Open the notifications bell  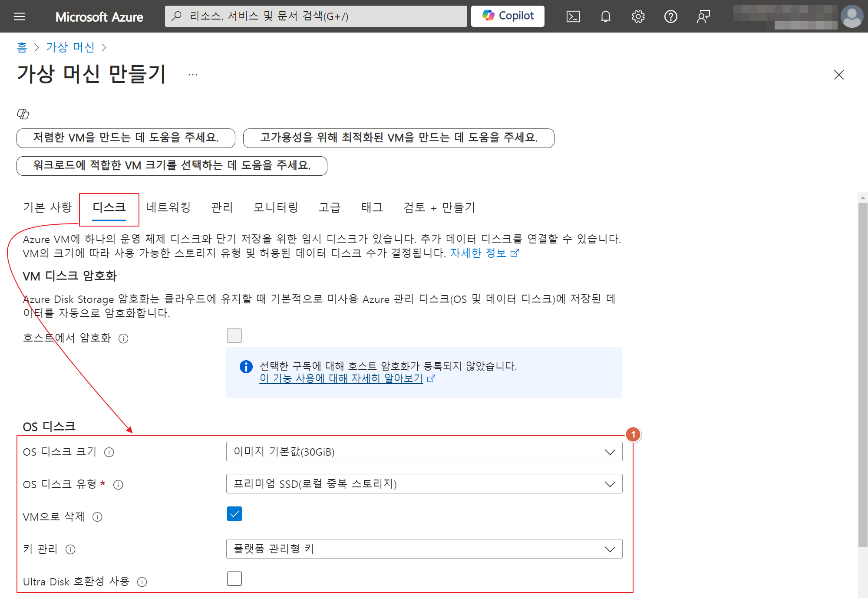605,16
